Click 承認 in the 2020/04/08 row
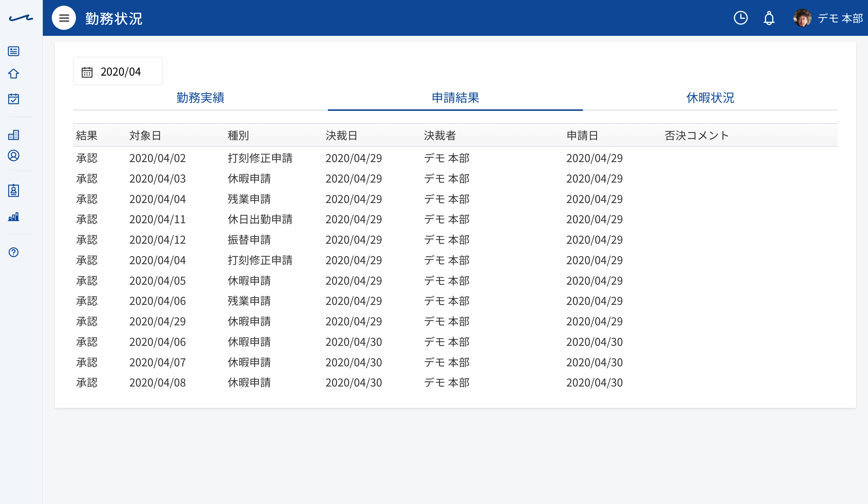The height and width of the screenshot is (504, 868). [x=87, y=383]
